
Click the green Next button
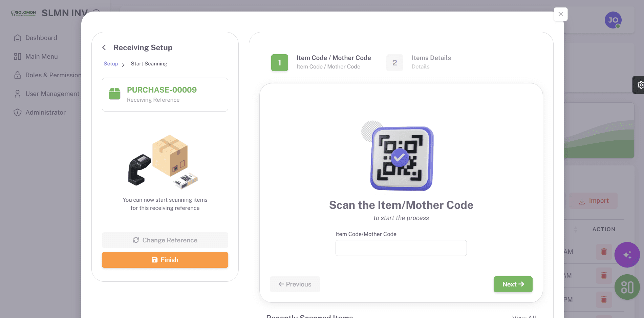click(513, 284)
